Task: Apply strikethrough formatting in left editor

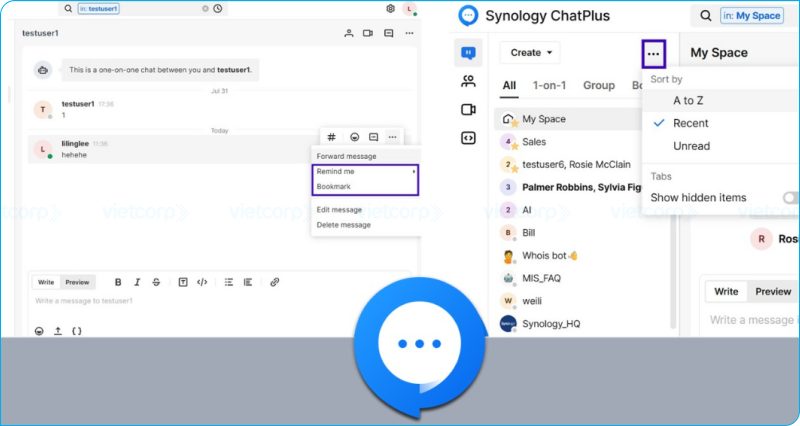Action: tap(156, 282)
